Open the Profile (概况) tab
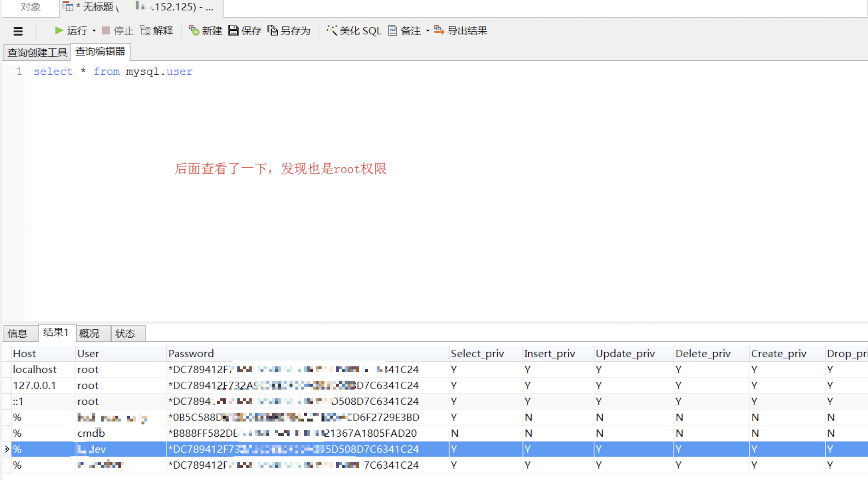Image resolution: width=868 pixels, height=481 pixels. pos(93,333)
